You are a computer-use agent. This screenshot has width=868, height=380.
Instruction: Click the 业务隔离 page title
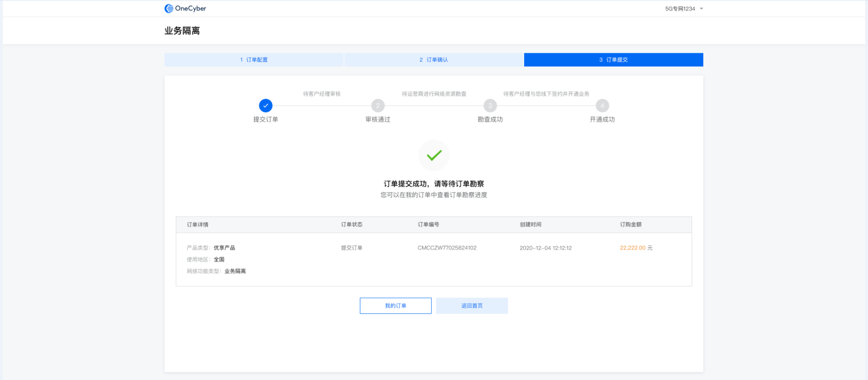click(182, 31)
